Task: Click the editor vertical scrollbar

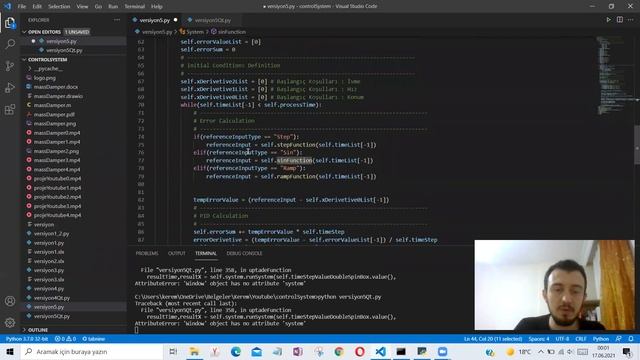Action: [x=637, y=144]
